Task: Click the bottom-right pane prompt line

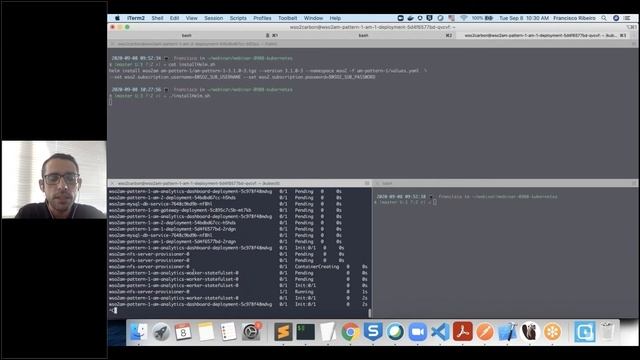Action: (405, 202)
